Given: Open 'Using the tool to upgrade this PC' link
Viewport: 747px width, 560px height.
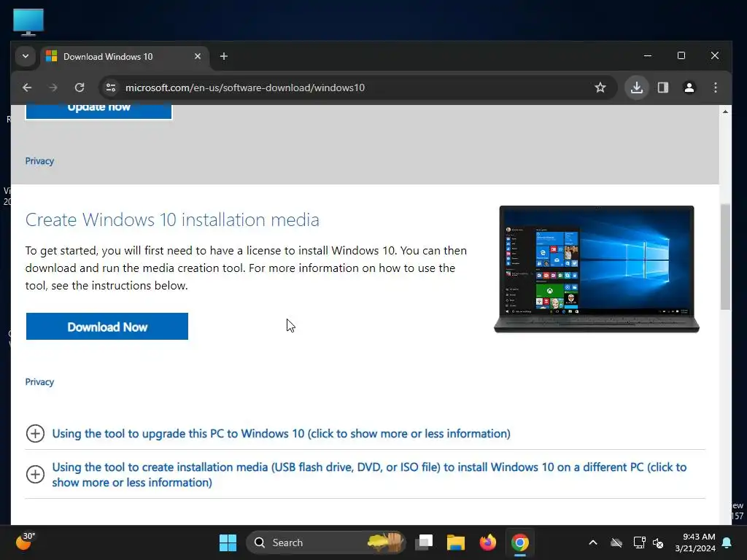Looking at the screenshot, I should point(281,434).
